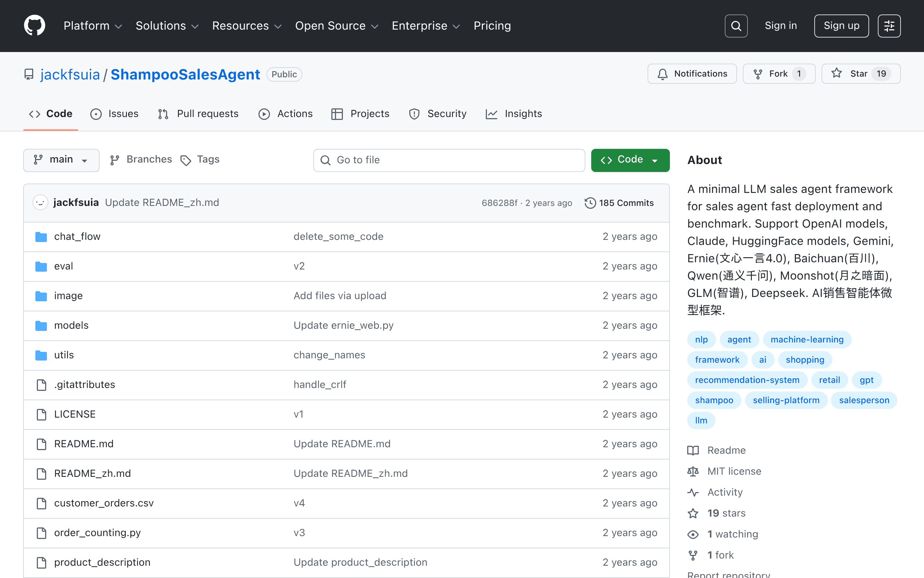Click the Notifications bell icon
The height and width of the screenshot is (578, 924).
662,74
